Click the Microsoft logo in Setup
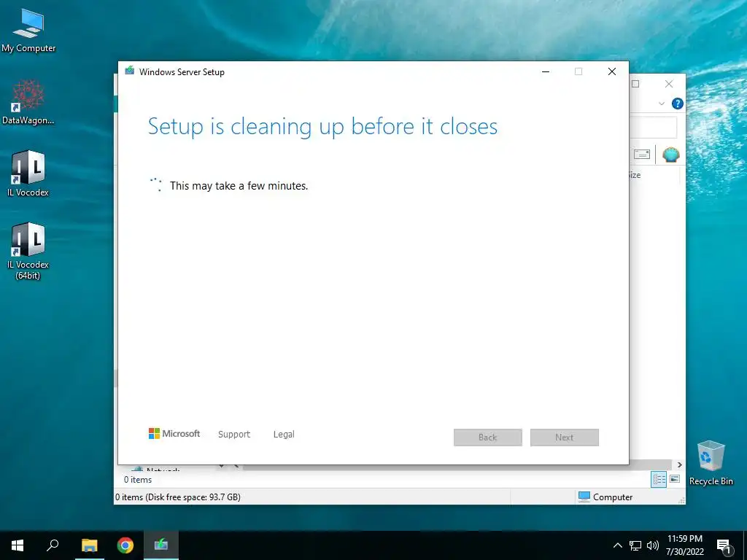Screen dimensions: 747x560 174,434
